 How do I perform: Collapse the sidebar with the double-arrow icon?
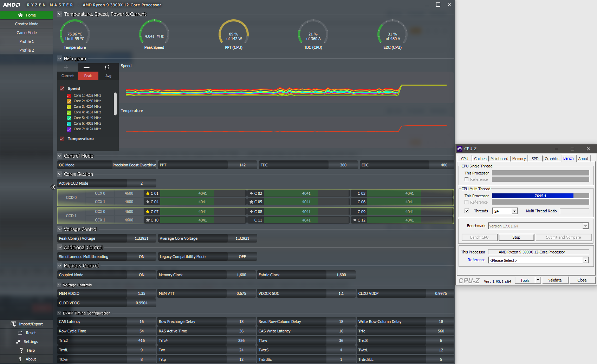[x=53, y=187]
